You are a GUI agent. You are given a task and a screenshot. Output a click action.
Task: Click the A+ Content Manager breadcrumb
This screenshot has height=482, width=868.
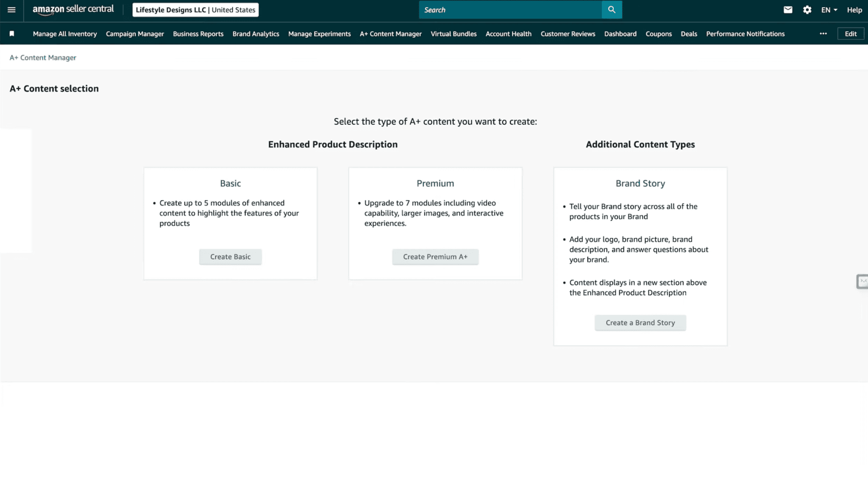pos(43,57)
